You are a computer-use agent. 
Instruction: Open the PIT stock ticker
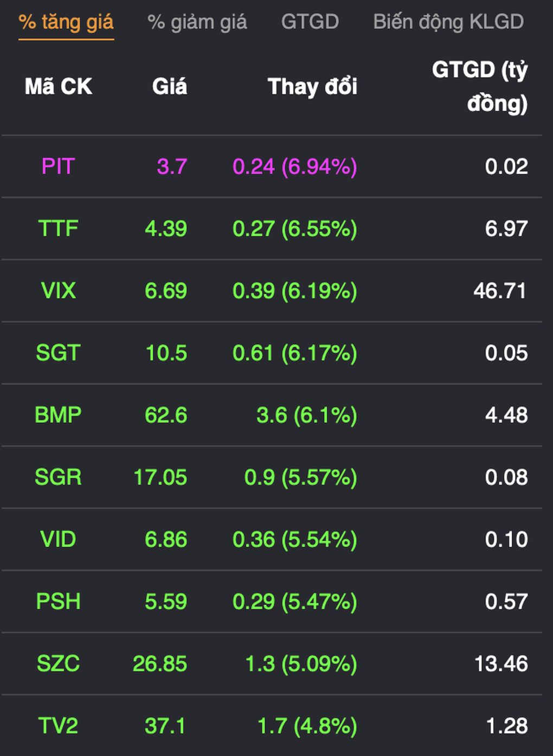[x=58, y=166]
